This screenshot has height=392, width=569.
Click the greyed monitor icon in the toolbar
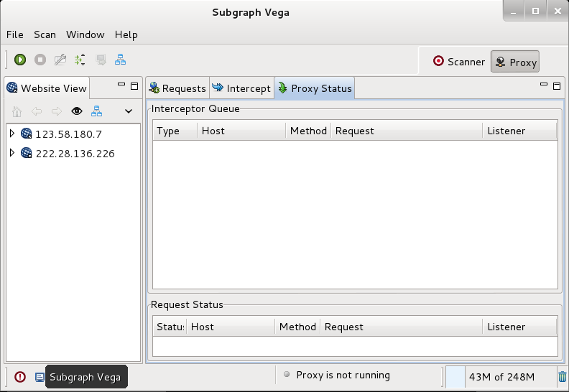pos(101,60)
